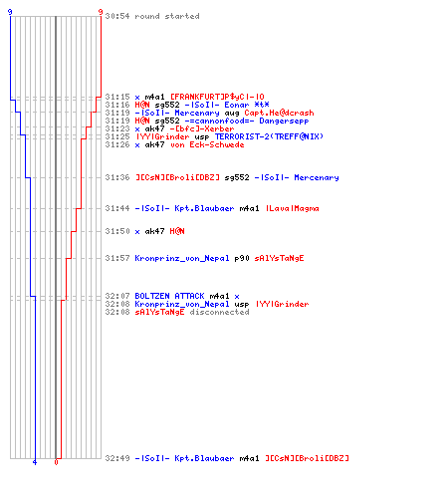Click red team final score 0
Screen dimensions: 448x498
coord(56,462)
